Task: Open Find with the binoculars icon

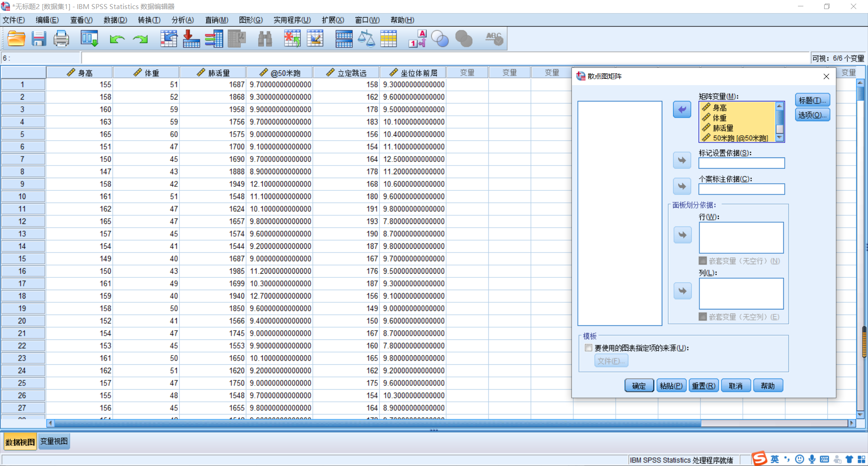Action: point(265,39)
